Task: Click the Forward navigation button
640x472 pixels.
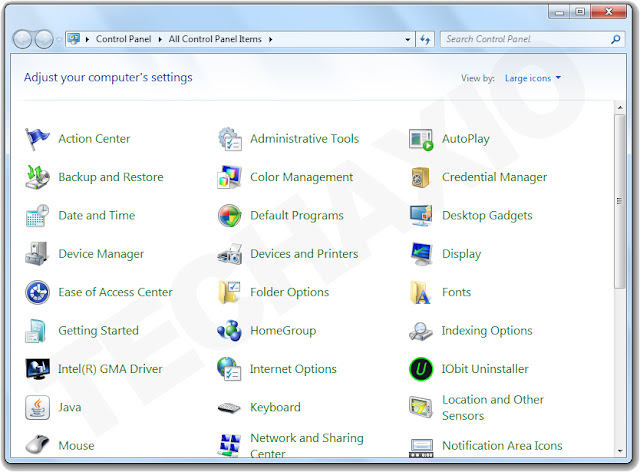Action: pos(44,39)
